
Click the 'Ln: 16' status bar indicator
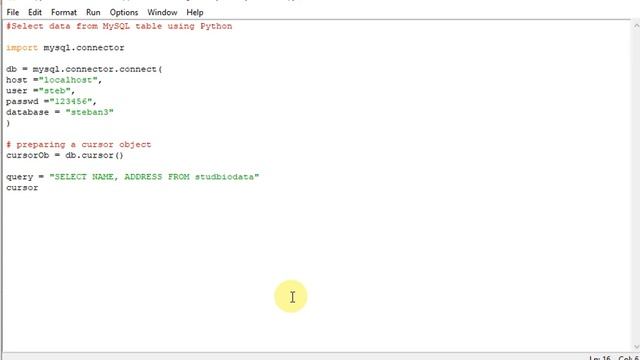(x=600, y=358)
